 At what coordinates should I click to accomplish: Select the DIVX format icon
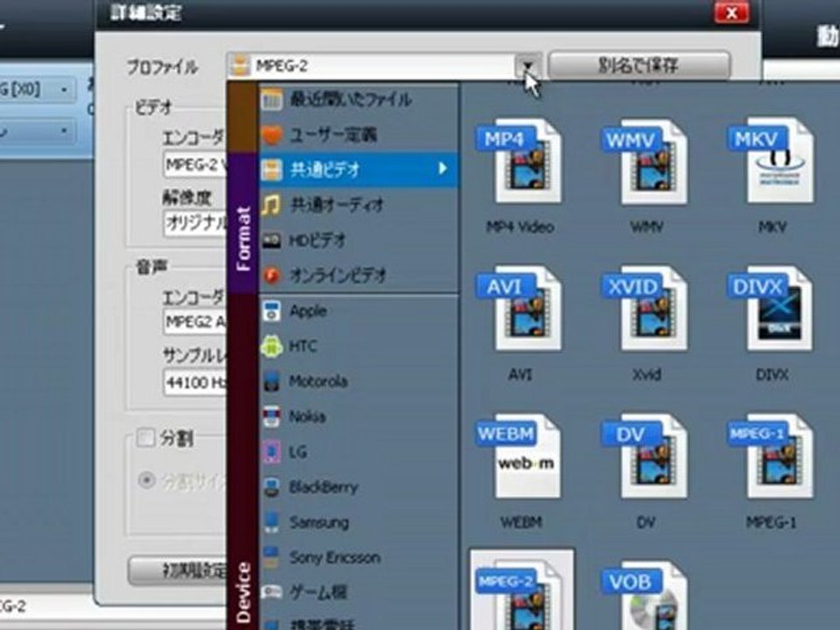[770, 308]
